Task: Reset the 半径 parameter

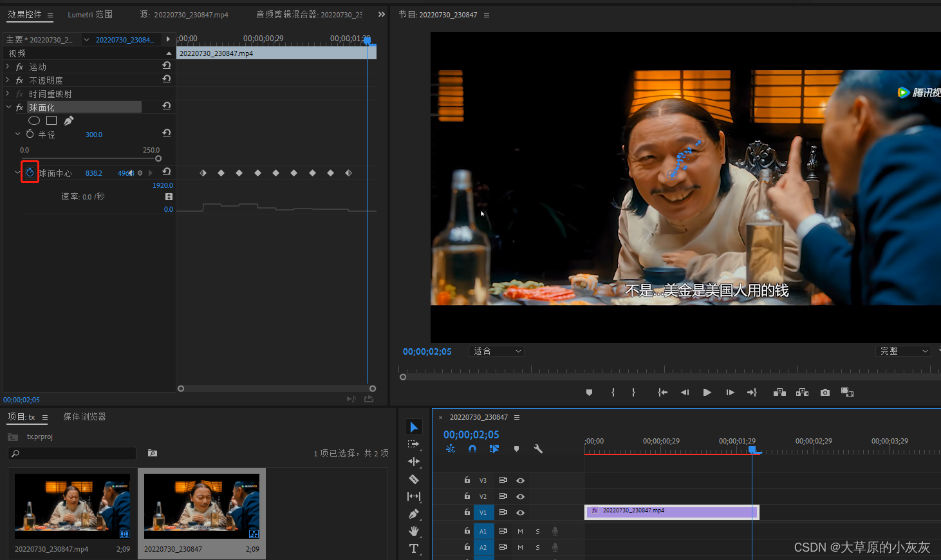Action: tap(167, 133)
